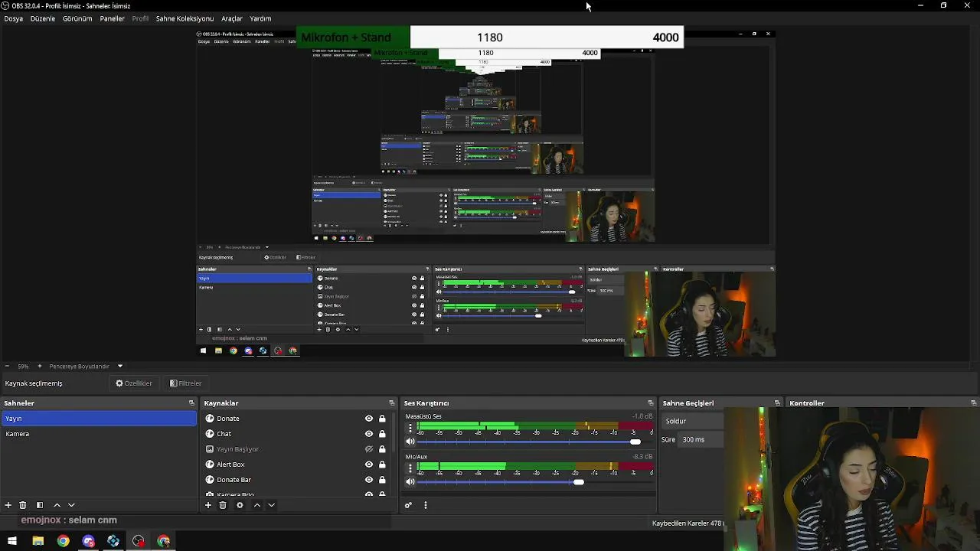This screenshot has width=980, height=551.
Task: Select the Kamera scene
Action: click(99, 434)
